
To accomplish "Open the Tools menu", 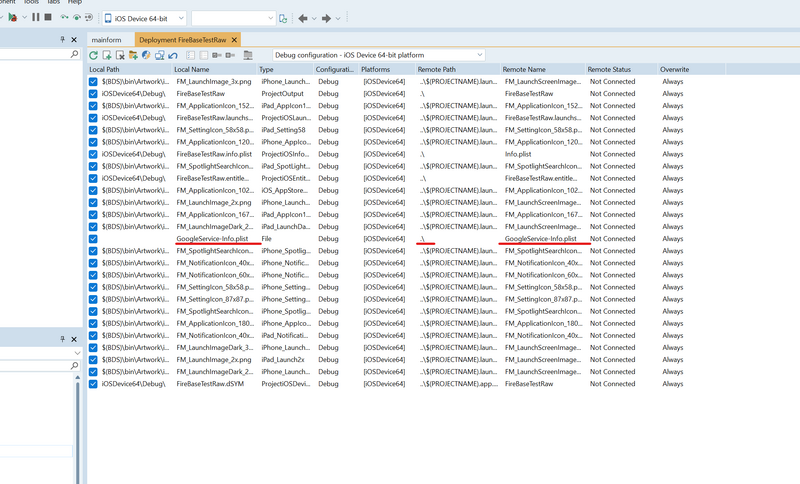I will pyautogui.click(x=31, y=2).
